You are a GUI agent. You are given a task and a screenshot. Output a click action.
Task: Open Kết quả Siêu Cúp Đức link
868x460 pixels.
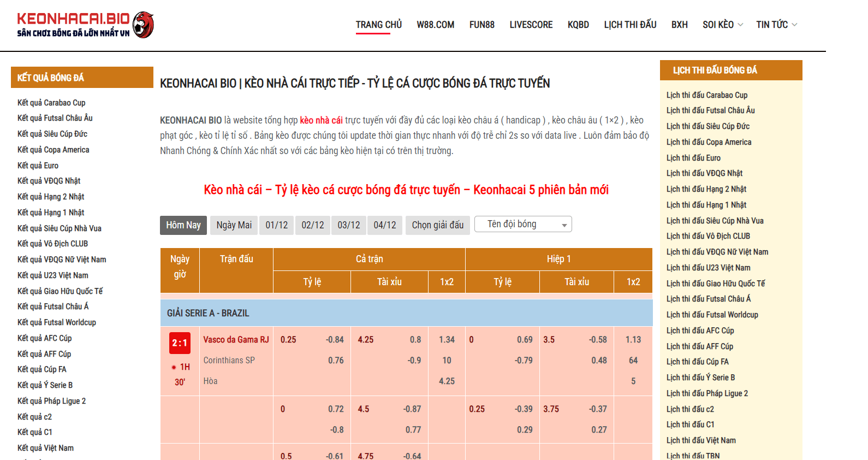coord(52,134)
